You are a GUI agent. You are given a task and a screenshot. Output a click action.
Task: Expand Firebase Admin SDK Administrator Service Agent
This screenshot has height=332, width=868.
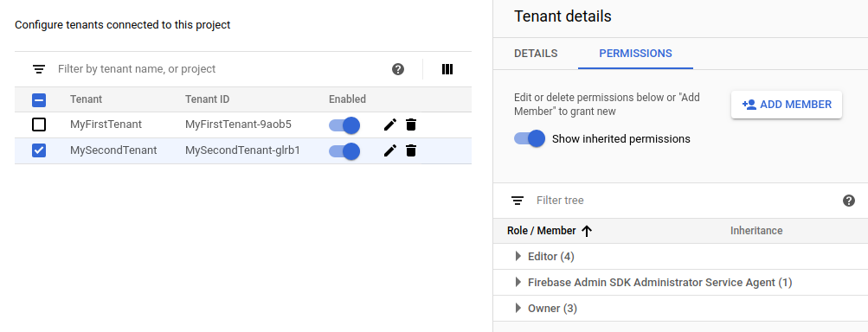point(518,282)
